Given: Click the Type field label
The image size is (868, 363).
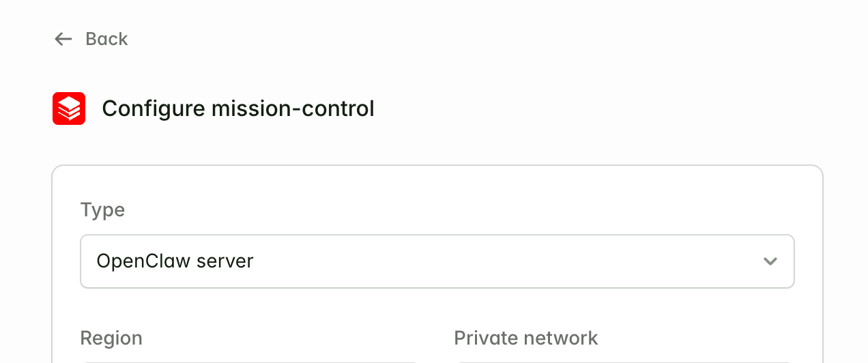Looking at the screenshot, I should tap(102, 209).
